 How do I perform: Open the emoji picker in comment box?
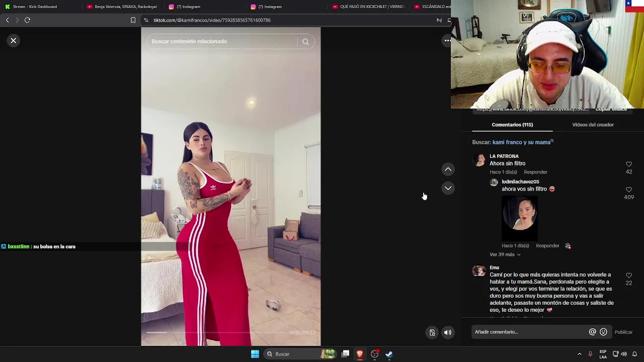tap(603, 332)
